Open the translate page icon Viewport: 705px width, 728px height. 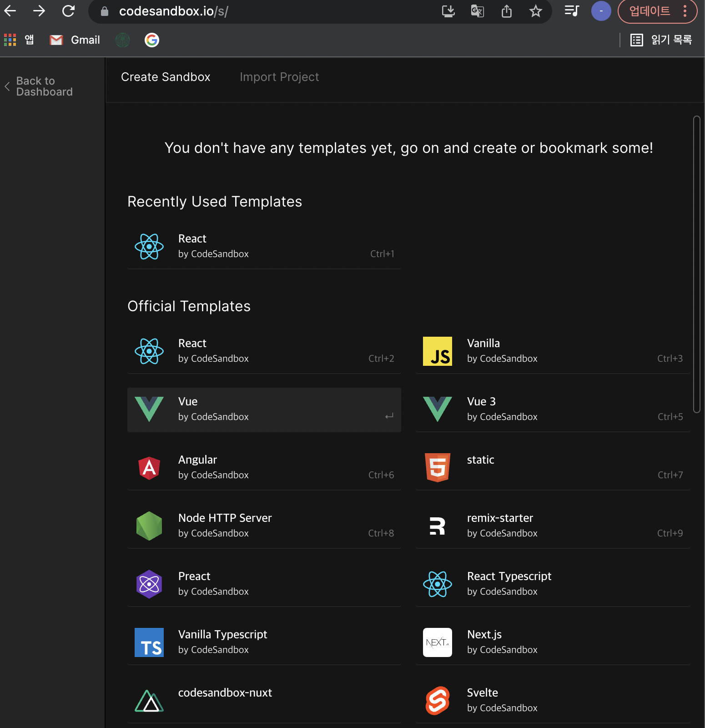(x=478, y=11)
